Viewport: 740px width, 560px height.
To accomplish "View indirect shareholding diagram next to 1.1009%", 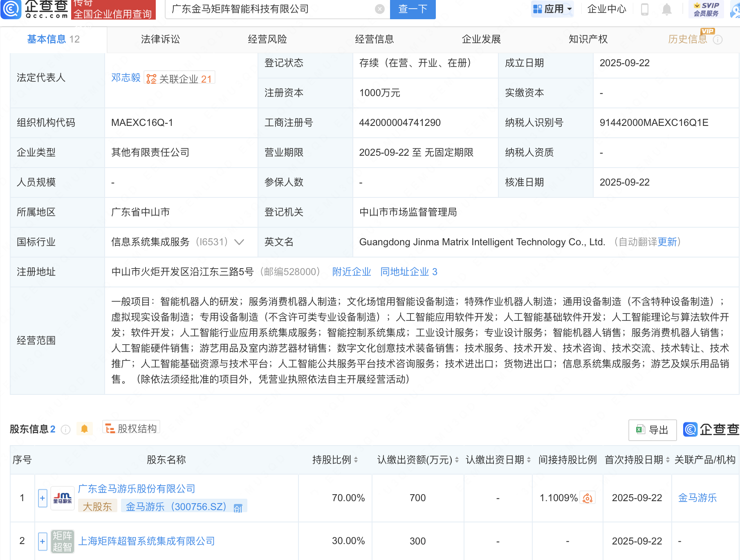I will (x=588, y=498).
